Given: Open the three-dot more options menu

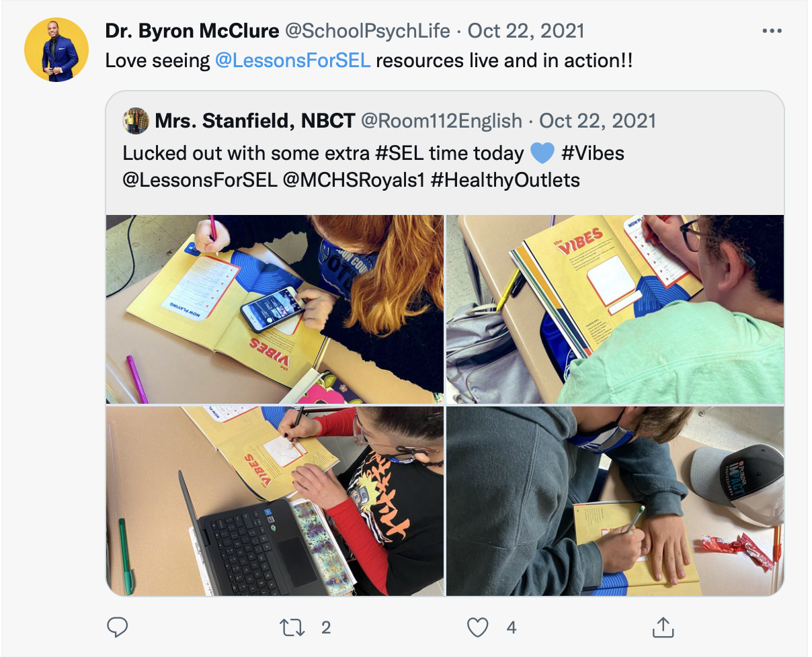Looking at the screenshot, I should pos(772,31).
